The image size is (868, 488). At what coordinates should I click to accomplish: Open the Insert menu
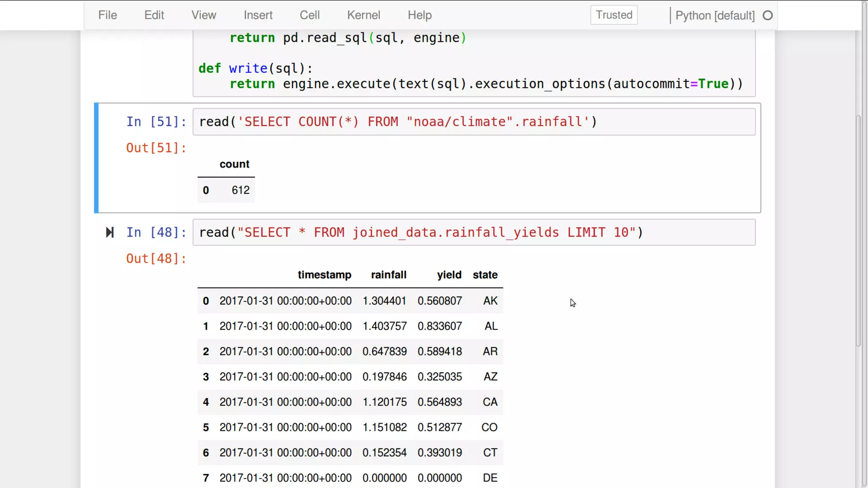[x=258, y=15]
